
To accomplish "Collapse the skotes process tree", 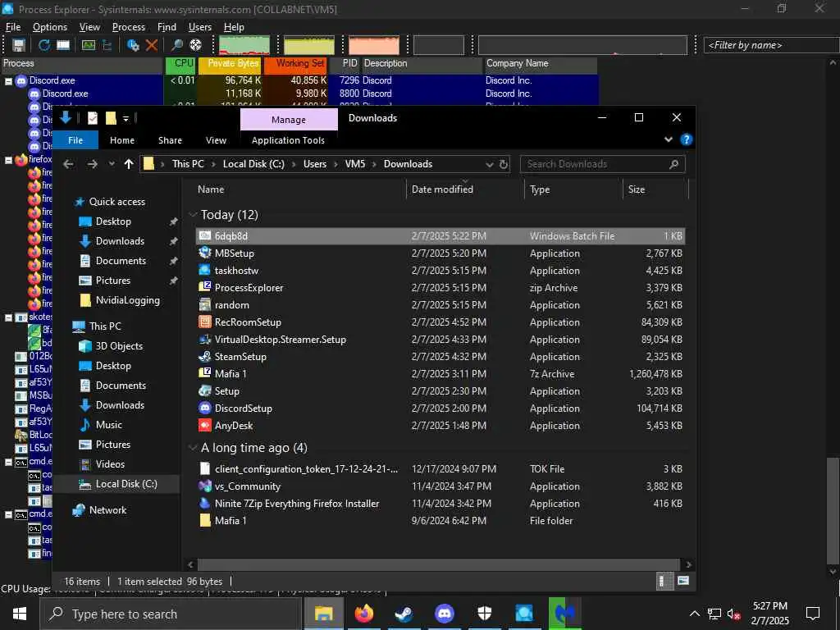I will (x=8, y=317).
